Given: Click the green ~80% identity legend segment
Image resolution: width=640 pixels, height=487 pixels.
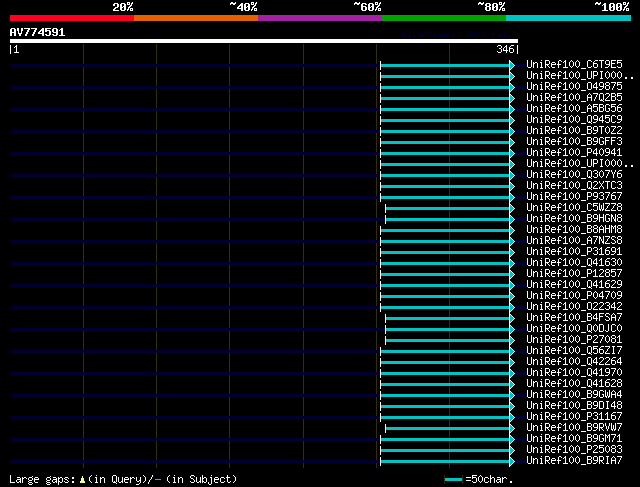Looking at the screenshot, I should [x=444, y=18].
